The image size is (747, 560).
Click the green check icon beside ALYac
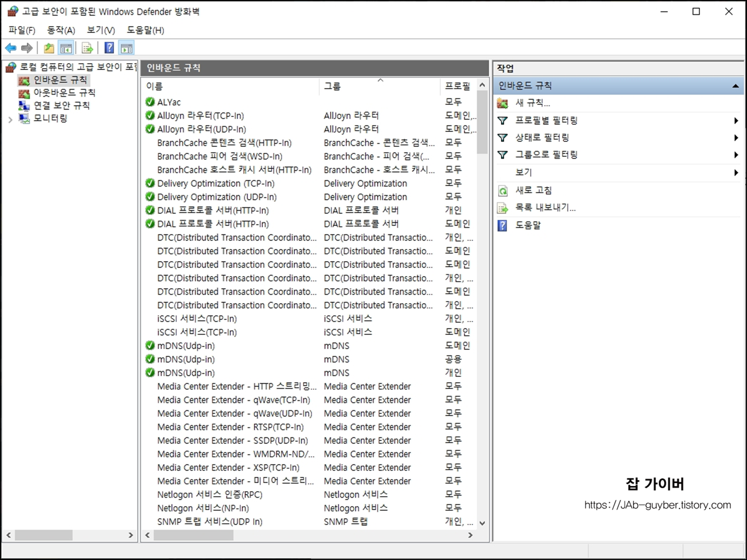(x=150, y=102)
